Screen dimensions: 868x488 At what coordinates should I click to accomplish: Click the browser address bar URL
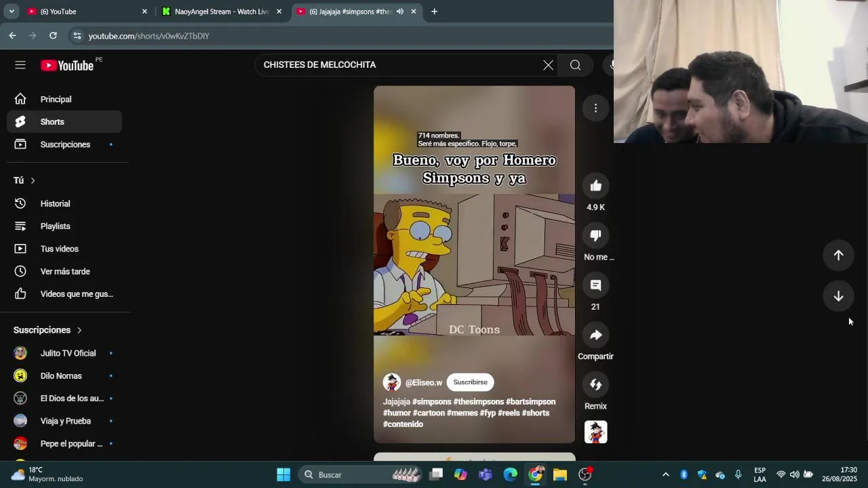click(149, 36)
